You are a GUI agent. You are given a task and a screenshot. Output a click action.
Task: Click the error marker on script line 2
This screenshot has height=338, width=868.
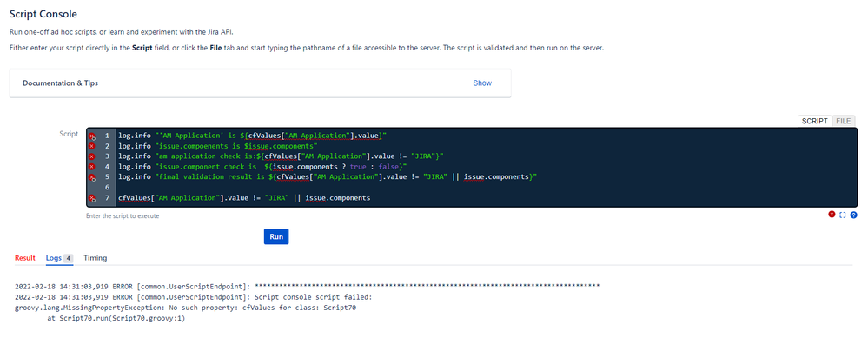[x=92, y=145]
